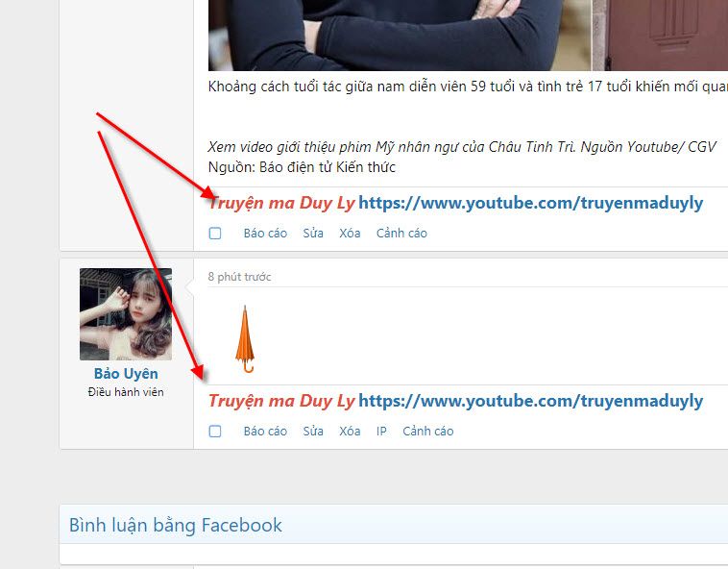Open the YouTube signature link in Bảo Uyên's post
Viewport: 728px width, 569px height.
coord(530,402)
